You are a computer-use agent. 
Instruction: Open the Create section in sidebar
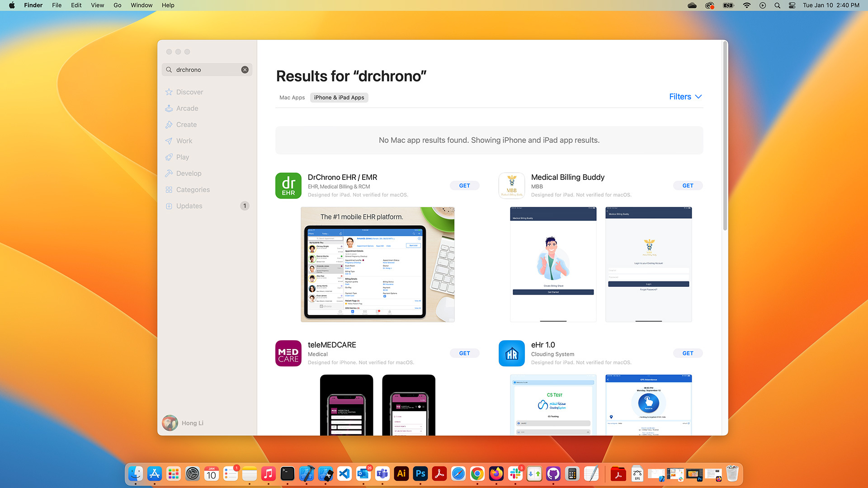pos(187,124)
